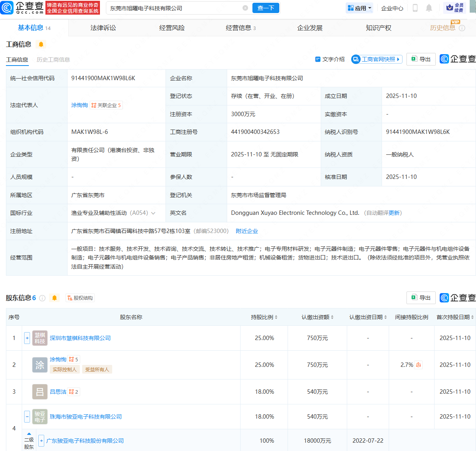Click bell icon beside 股东信息 heading
This screenshot has width=476, height=451.
click(x=55, y=298)
